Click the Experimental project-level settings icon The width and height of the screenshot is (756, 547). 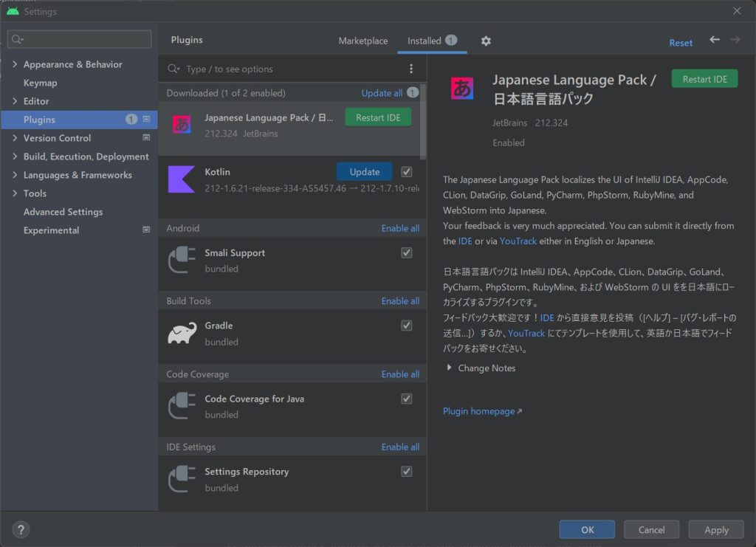coord(146,230)
